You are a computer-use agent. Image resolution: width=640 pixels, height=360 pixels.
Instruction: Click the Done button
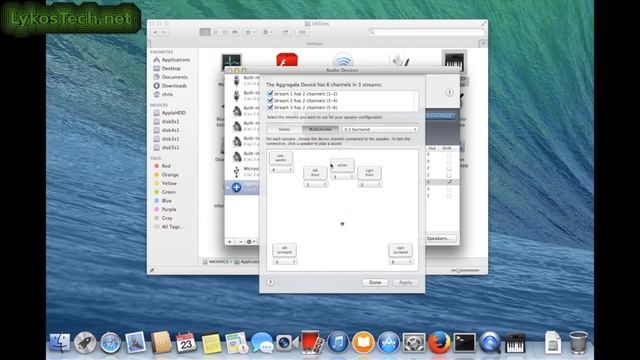tap(375, 282)
